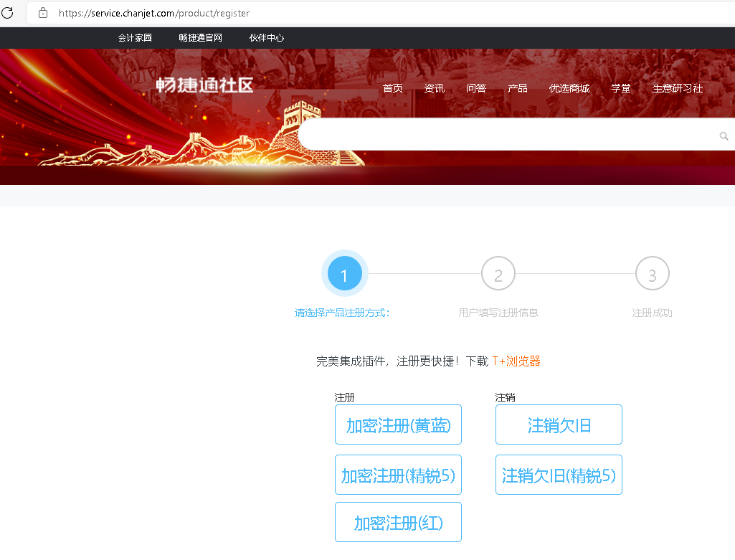735x560 pixels.
Task: Select step 3 circle indicator
Action: pyautogui.click(x=653, y=274)
